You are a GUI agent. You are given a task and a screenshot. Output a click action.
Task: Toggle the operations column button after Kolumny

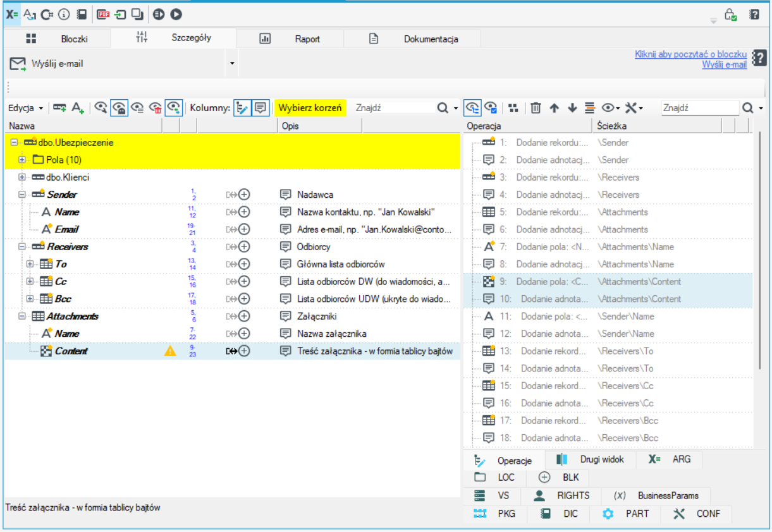242,108
